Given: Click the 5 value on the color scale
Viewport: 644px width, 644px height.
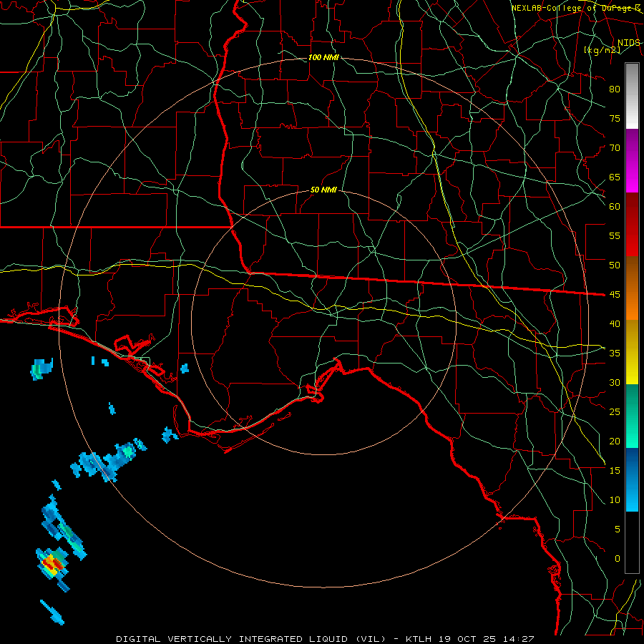Looking at the screenshot, I should pyautogui.click(x=618, y=529).
